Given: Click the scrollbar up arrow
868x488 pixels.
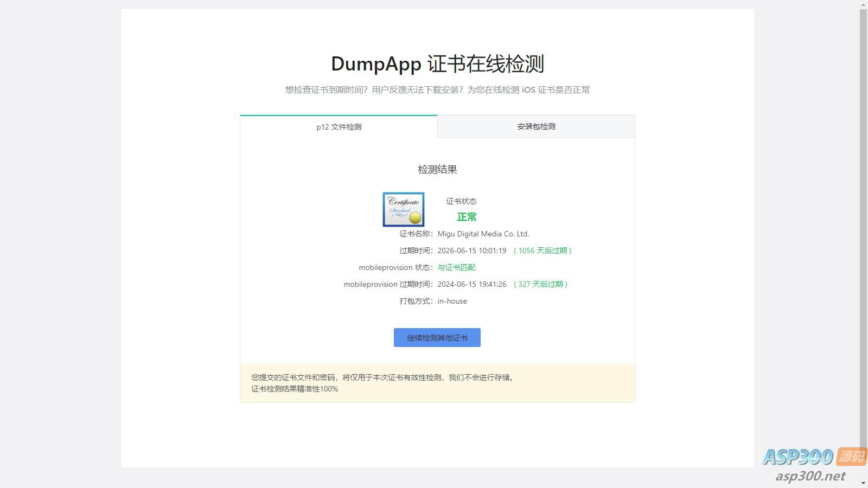Looking at the screenshot, I should pos(864,4).
